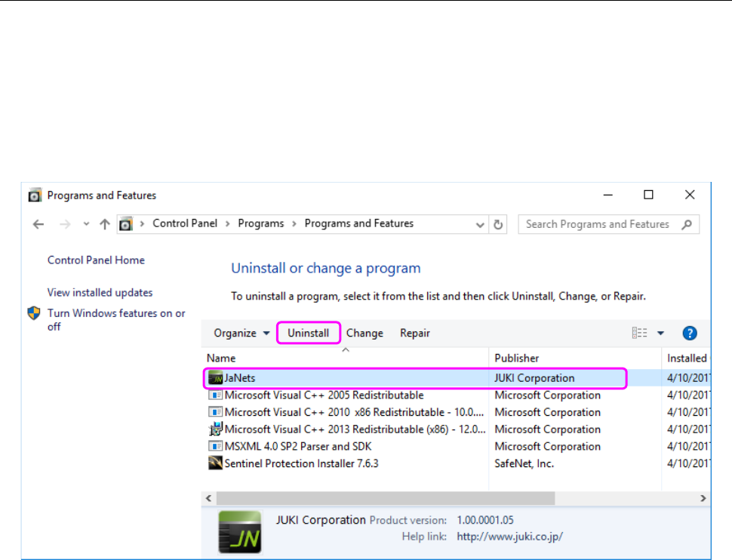This screenshot has width=732, height=560.
Task: Open Turn Windows features on or off
Action: (x=116, y=319)
